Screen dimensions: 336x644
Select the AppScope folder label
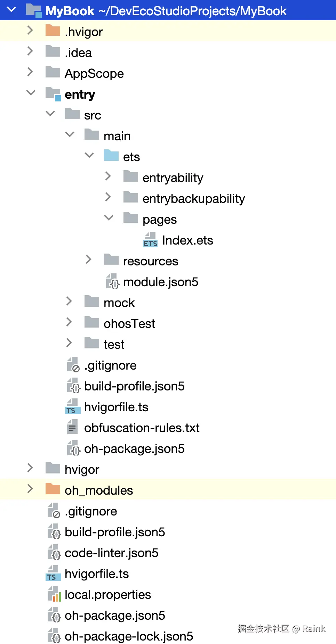pyautogui.click(x=94, y=74)
